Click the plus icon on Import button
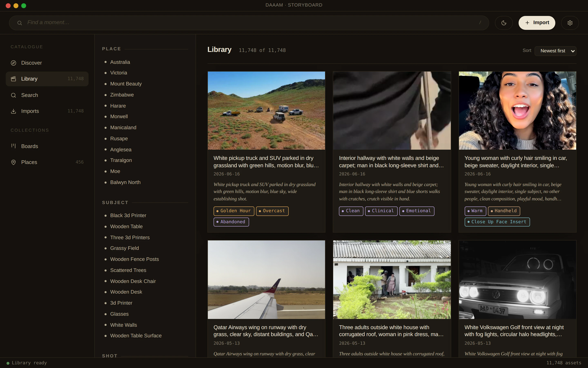Image resolution: width=588 pixels, height=368 pixels. point(527,23)
